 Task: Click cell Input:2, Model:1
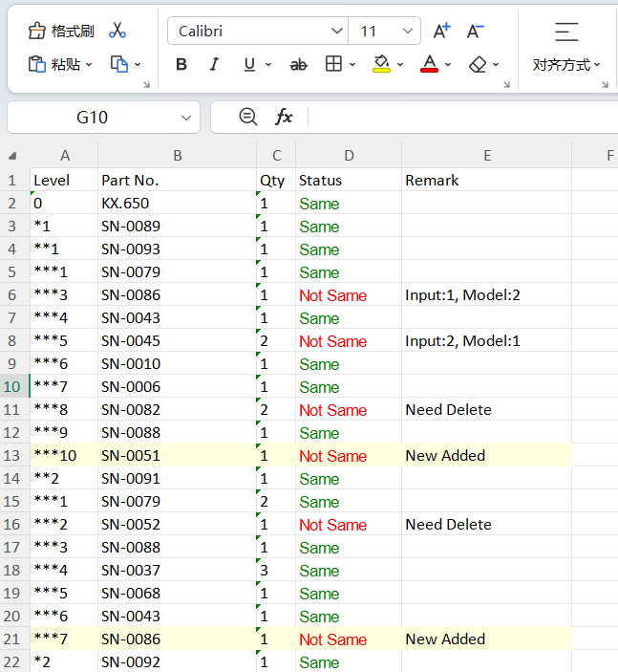click(487, 340)
